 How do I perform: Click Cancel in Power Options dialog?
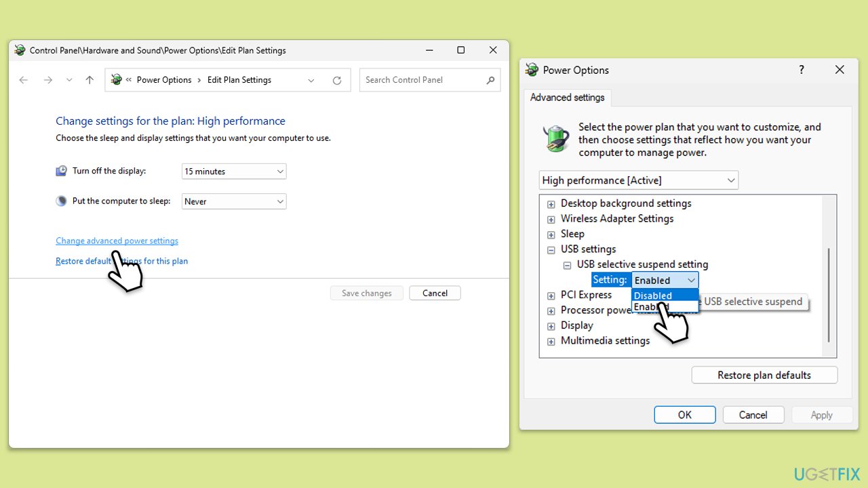[x=753, y=415]
